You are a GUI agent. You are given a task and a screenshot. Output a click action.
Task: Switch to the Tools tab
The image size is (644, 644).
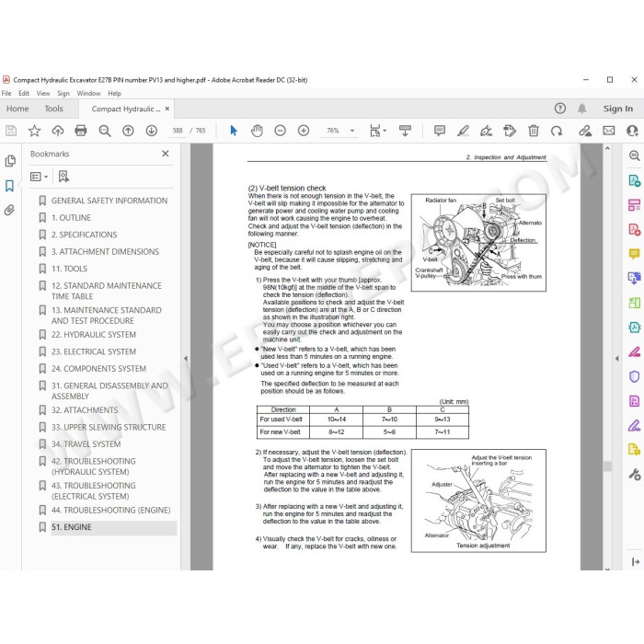click(x=53, y=109)
